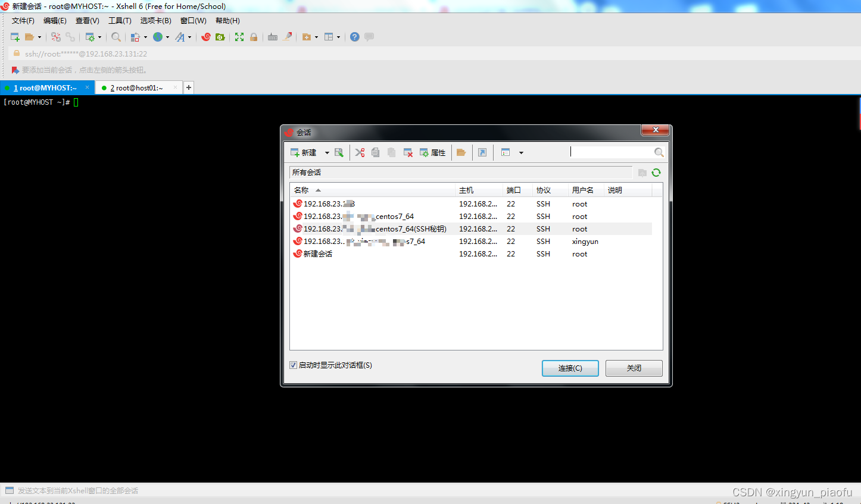
Task: Click the globe encoding icon
Action: pyautogui.click(x=158, y=37)
